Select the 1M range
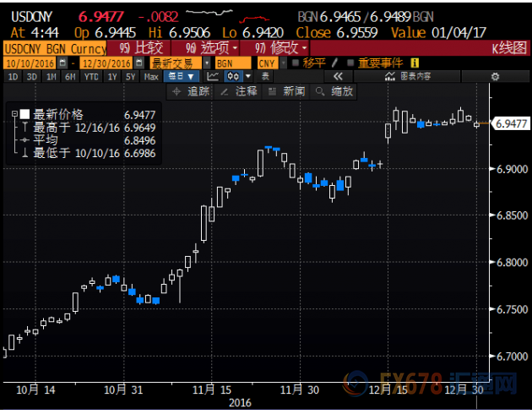 click(51, 77)
